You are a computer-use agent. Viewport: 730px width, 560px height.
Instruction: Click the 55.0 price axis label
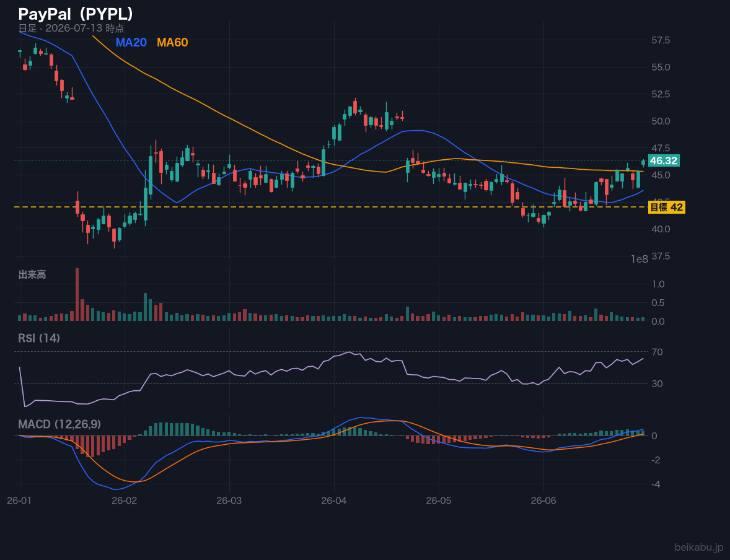tap(661, 68)
